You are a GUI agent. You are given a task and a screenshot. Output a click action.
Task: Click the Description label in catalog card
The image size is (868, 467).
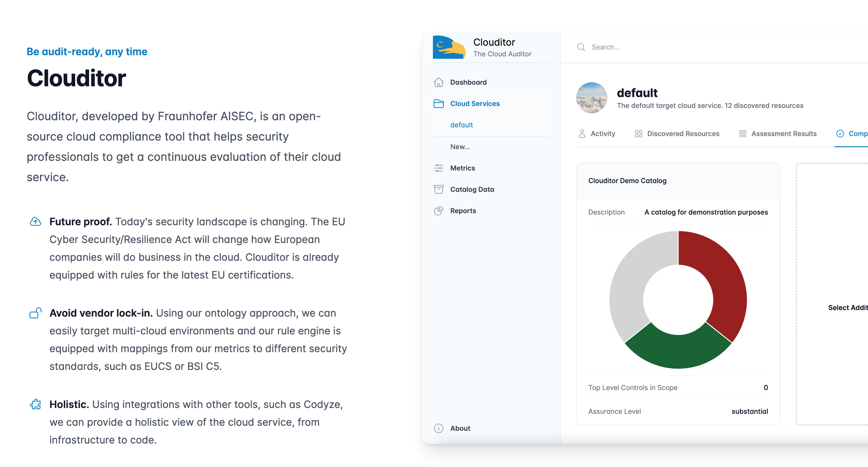(x=606, y=213)
